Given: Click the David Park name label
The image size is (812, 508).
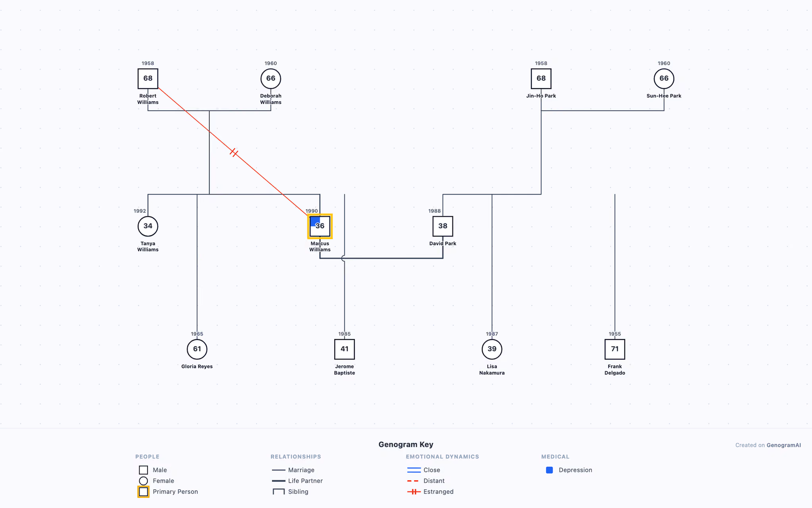Looking at the screenshot, I should pos(443,244).
